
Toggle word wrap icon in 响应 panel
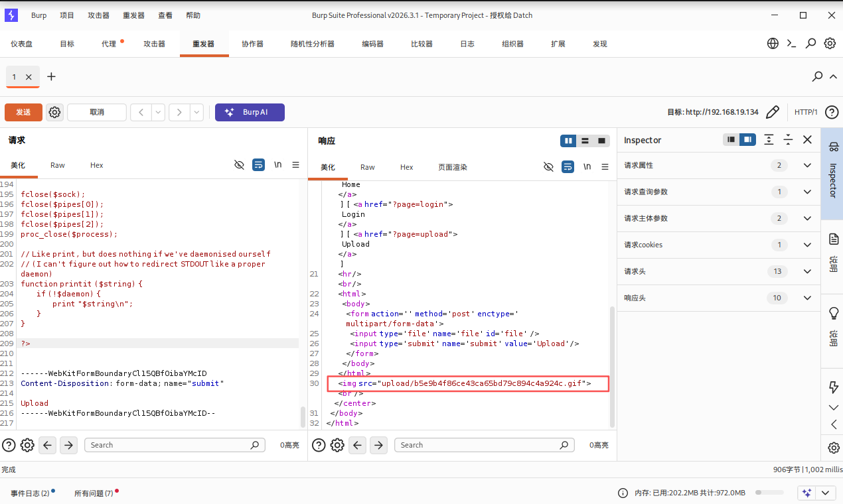coord(568,166)
